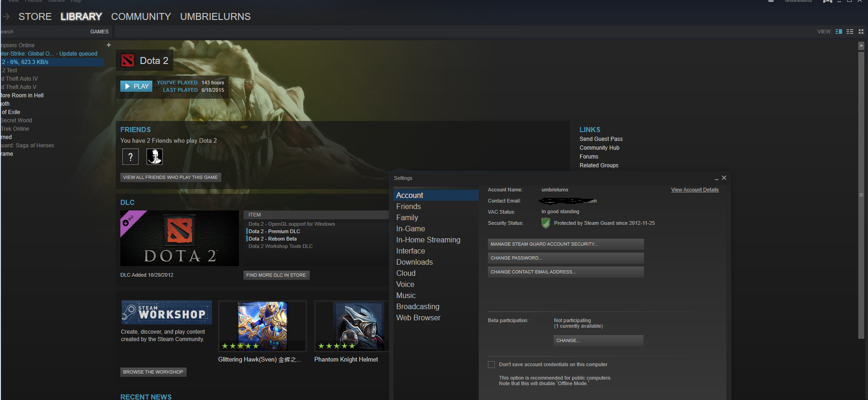This screenshot has width=868, height=400.
Task: Open Voice settings category
Action: click(x=436, y=284)
